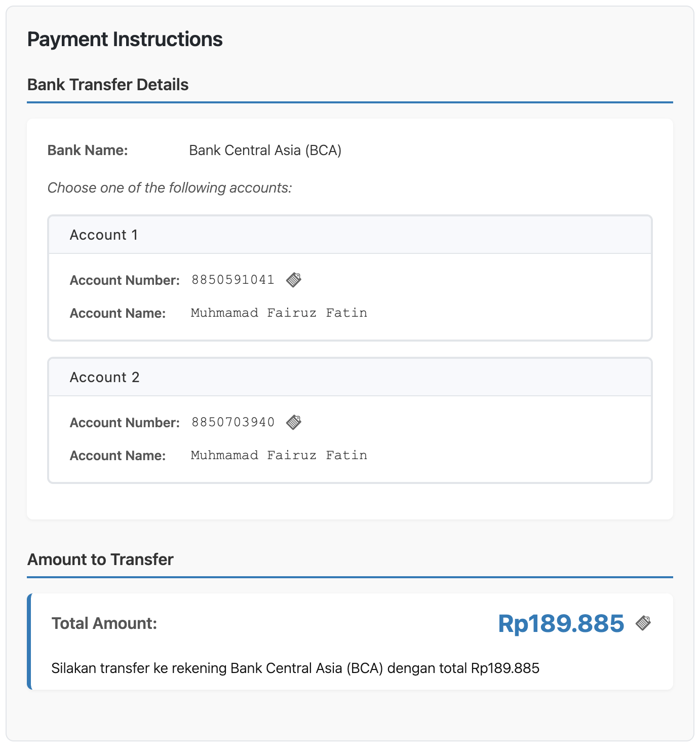Click the Bank Central Asia (BCA) bank name value
This screenshot has height=747, width=700.
(x=265, y=151)
